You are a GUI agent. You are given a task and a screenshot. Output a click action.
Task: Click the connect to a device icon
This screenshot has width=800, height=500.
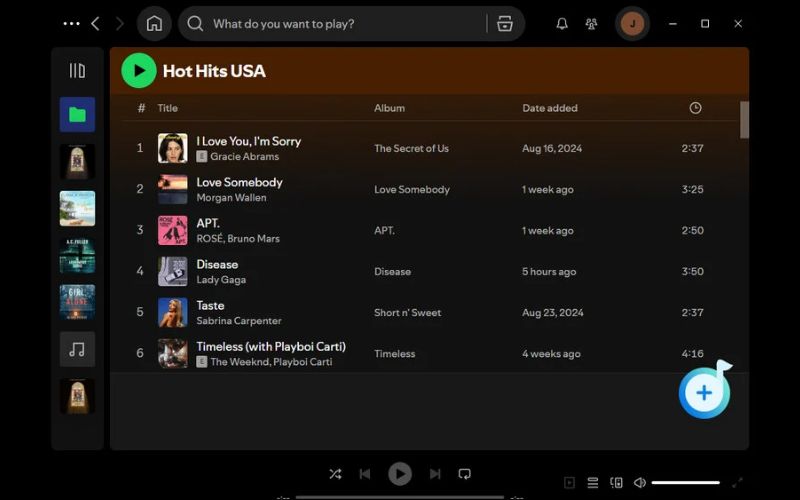[x=616, y=483]
